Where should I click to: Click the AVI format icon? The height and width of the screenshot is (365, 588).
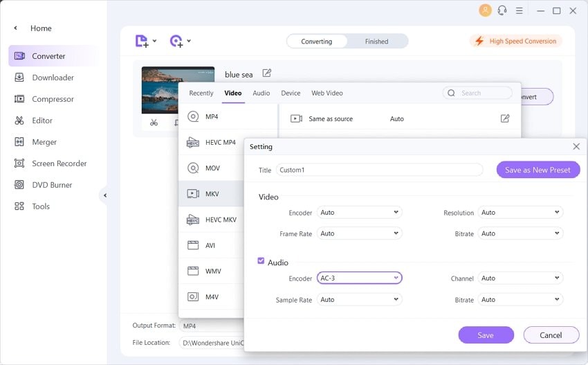tap(193, 245)
